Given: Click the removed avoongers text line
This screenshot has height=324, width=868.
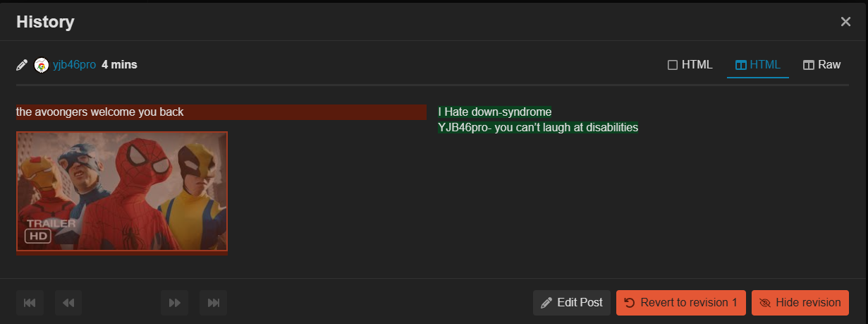Looking at the screenshot, I should click(100, 112).
